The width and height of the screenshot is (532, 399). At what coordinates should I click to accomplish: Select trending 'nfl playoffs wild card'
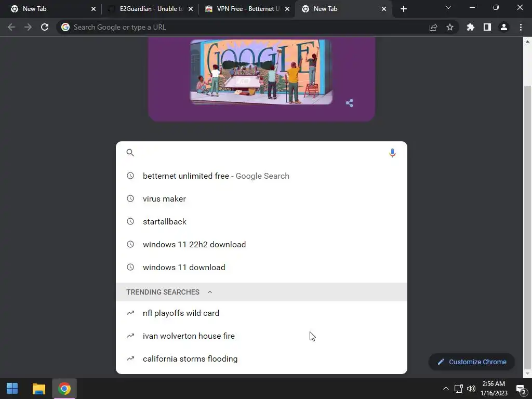pyautogui.click(x=261, y=313)
